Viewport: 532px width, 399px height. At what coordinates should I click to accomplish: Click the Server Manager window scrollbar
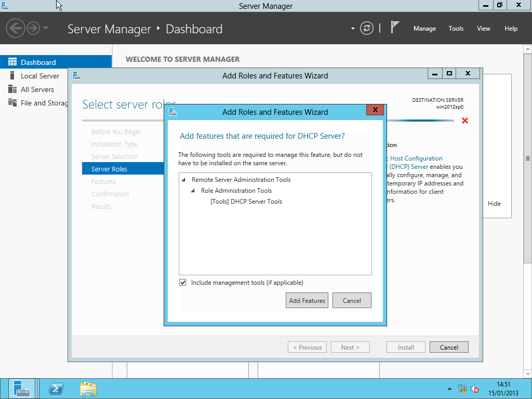tap(528, 158)
